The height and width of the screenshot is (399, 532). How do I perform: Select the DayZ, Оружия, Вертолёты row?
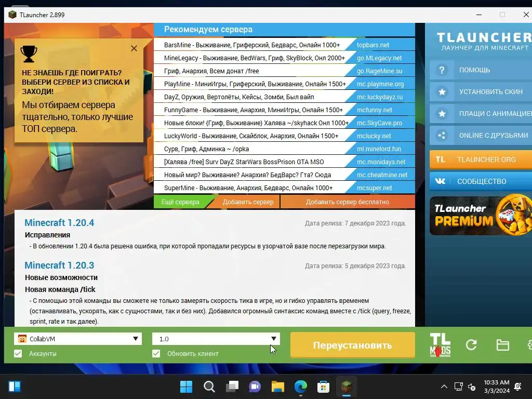pyautogui.click(x=284, y=97)
